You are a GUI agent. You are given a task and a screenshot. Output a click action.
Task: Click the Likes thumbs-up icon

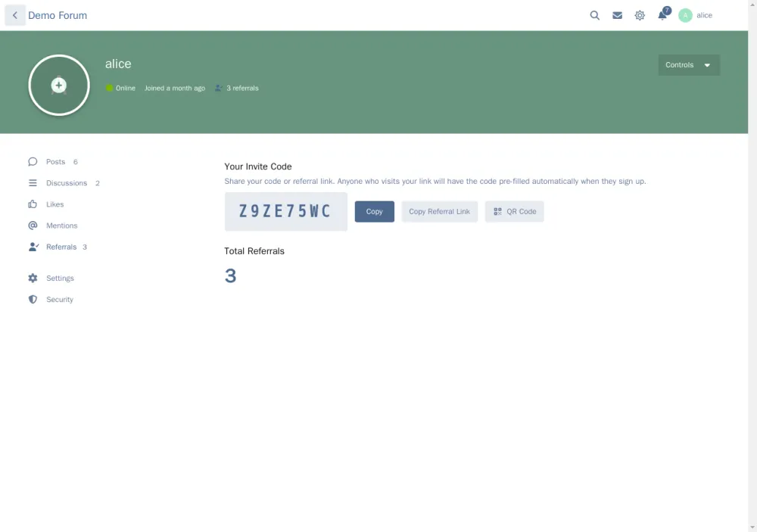click(x=33, y=204)
